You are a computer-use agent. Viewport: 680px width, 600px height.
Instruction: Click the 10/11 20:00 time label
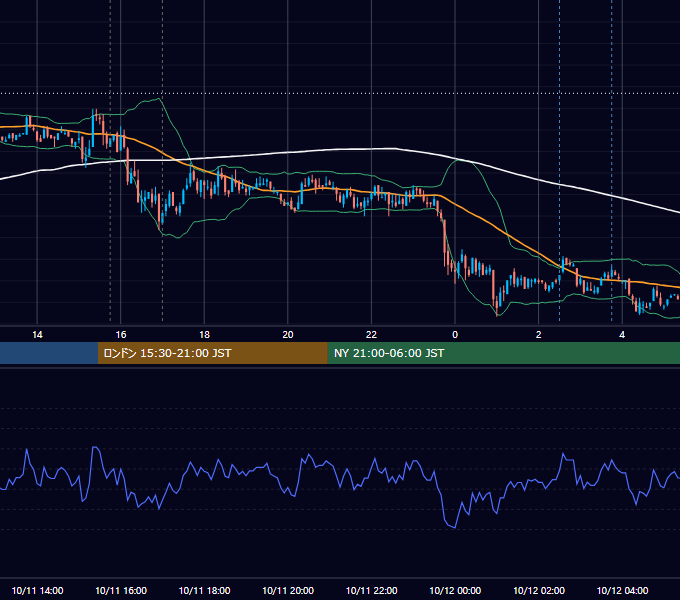[288, 590]
